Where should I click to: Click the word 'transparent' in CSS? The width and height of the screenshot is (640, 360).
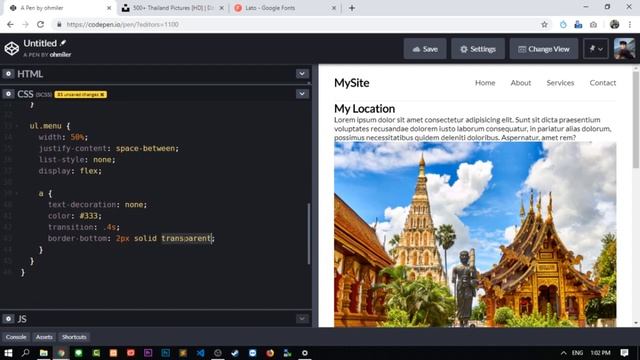click(186, 238)
